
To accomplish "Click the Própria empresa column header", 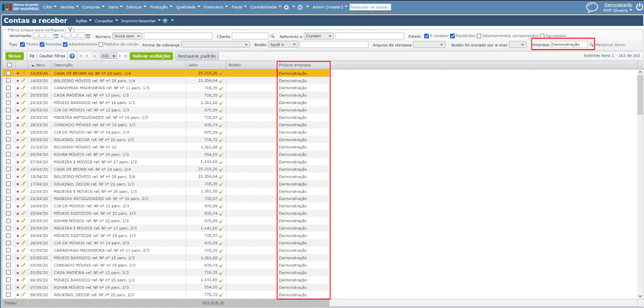I will 303,65.
